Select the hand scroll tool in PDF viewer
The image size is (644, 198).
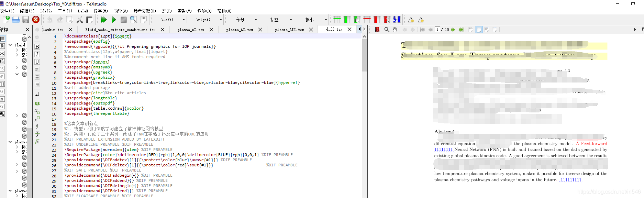click(395, 30)
